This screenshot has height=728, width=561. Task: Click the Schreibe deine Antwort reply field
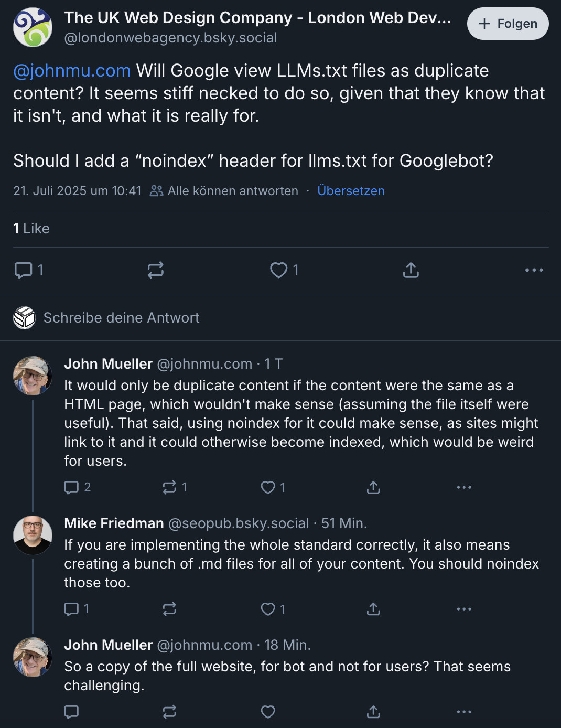pyautogui.click(x=122, y=318)
